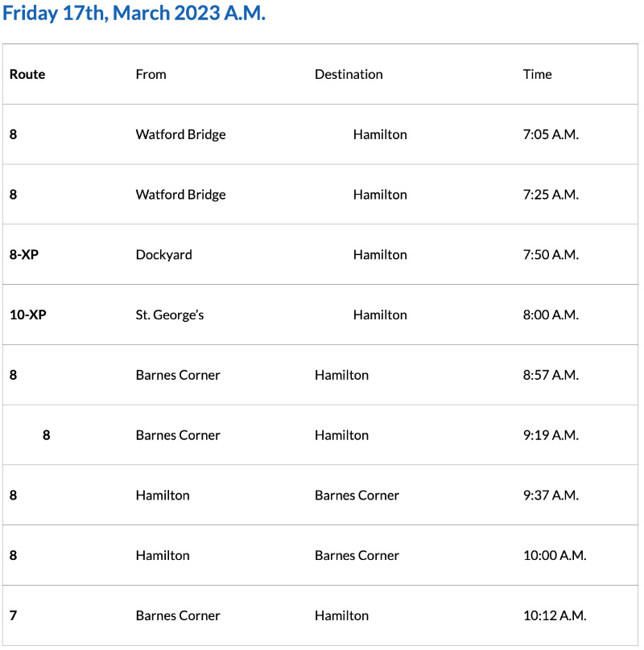Click the Friday 17th, March 2023 A.M. heading

(x=134, y=14)
